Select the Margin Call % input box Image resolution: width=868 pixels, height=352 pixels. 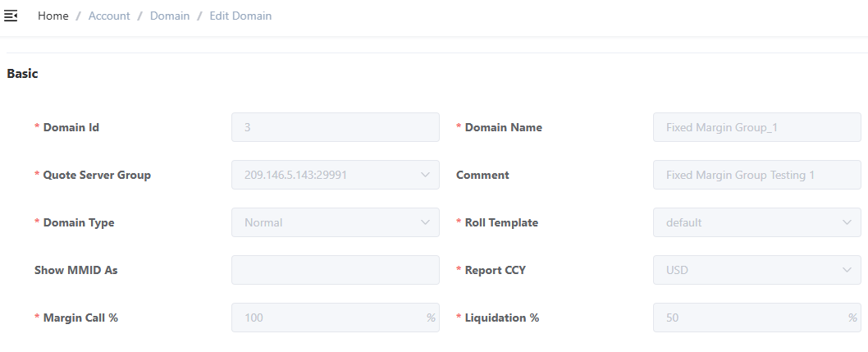(x=328, y=318)
